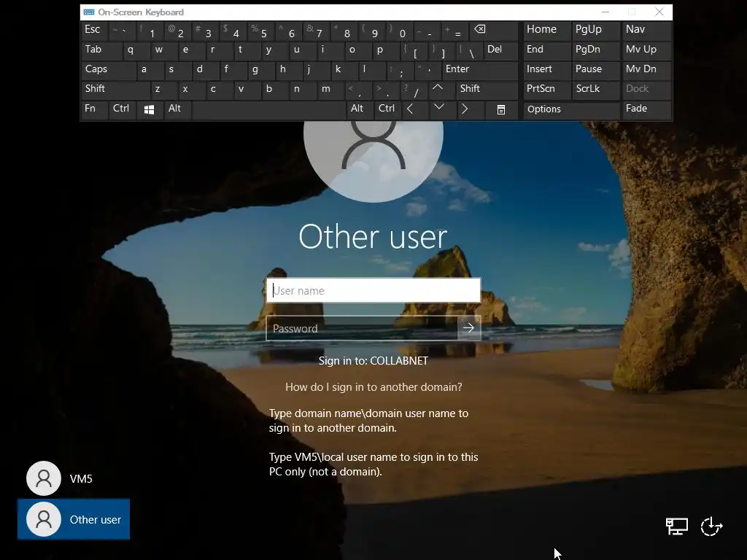Click the Home key
This screenshot has width=747, height=560.
click(x=546, y=31)
